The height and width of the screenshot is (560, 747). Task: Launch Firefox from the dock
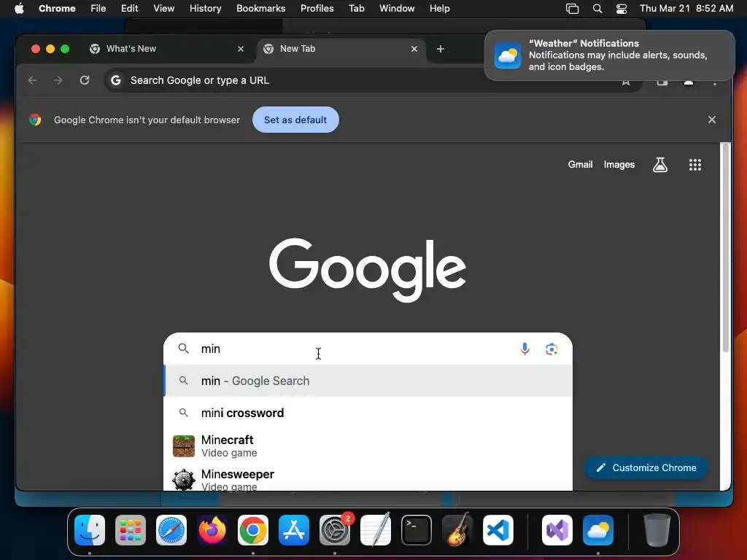[x=212, y=530]
